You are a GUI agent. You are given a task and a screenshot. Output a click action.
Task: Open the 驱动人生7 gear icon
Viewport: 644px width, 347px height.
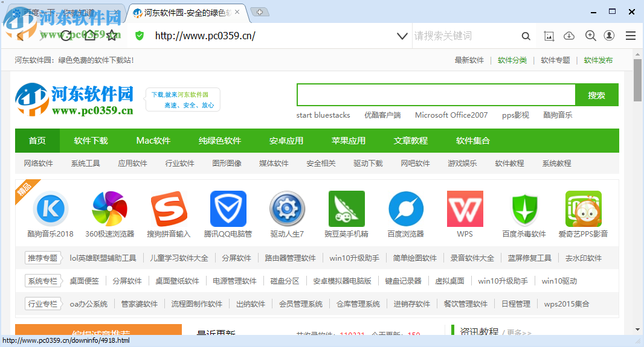(287, 209)
